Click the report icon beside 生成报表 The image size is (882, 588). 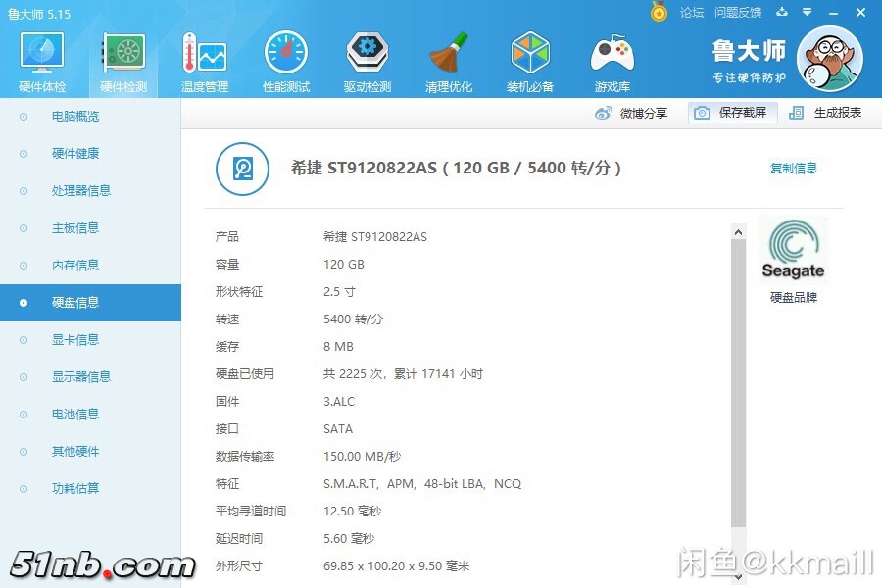[x=796, y=113]
